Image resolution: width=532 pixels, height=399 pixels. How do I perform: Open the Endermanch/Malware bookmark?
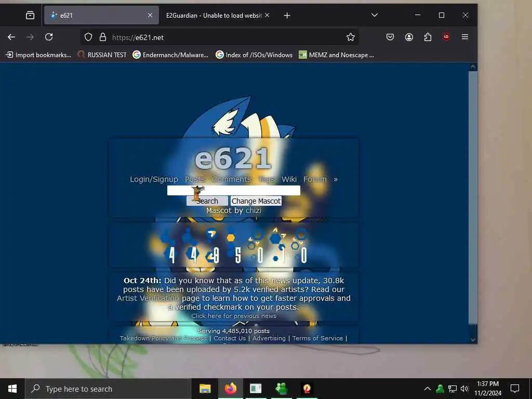coord(170,55)
